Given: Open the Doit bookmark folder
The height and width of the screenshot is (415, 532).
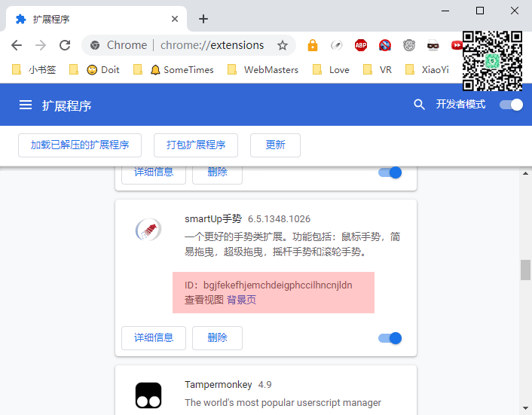Looking at the screenshot, I should pyautogui.click(x=102, y=70).
